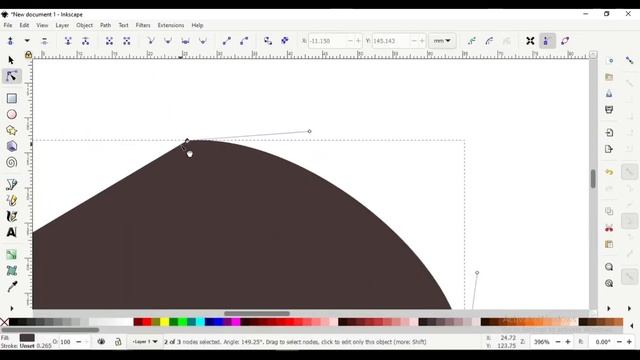Image resolution: width=640 pixels, height=360 pixels.
Task: Click Object to path icon
Action: [268, 41]
